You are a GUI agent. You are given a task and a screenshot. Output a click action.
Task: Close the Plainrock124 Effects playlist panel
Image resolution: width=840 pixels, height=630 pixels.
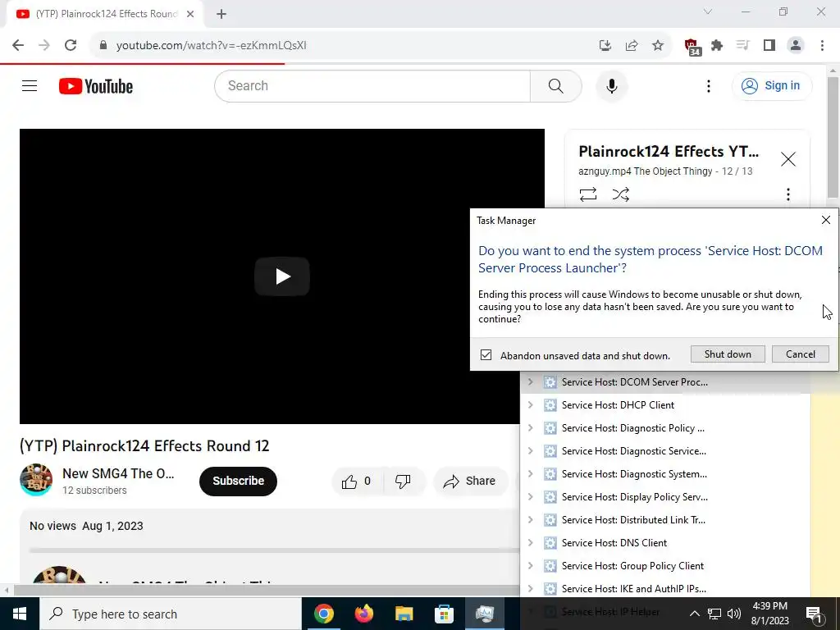(x=788, y=159)
